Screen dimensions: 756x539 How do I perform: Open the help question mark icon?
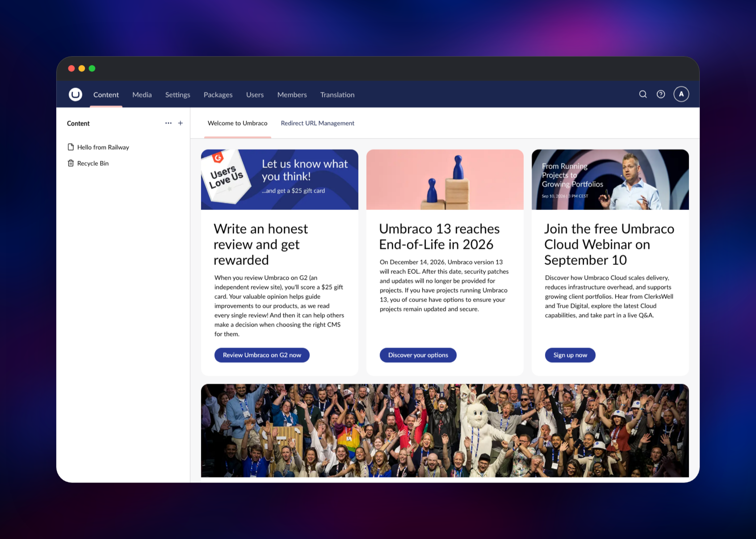coord(661,94)
